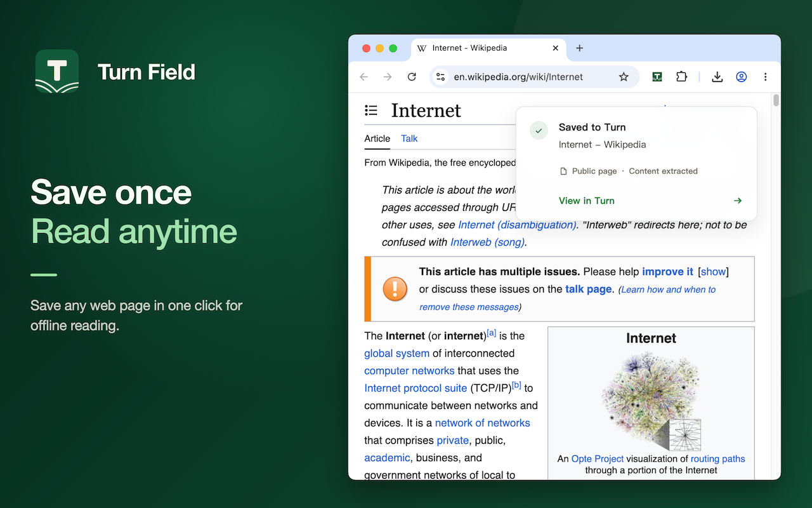Bookmark this page with the star icon
Screen dimensions: 812x508
(624, 77)
